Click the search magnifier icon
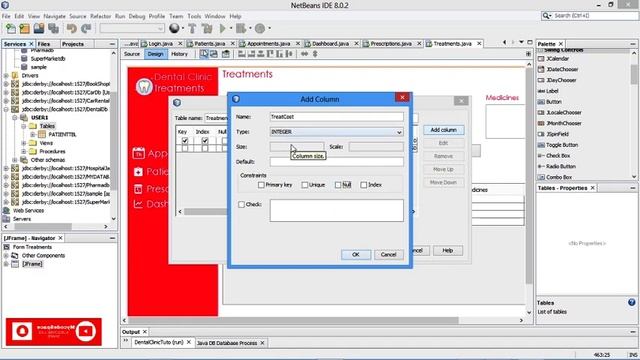 (546, 16)
